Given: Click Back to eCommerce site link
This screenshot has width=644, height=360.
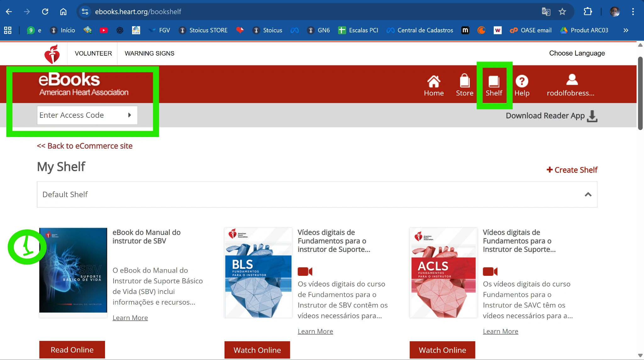Looking at the screenshot, I should (x=85, y=146).
